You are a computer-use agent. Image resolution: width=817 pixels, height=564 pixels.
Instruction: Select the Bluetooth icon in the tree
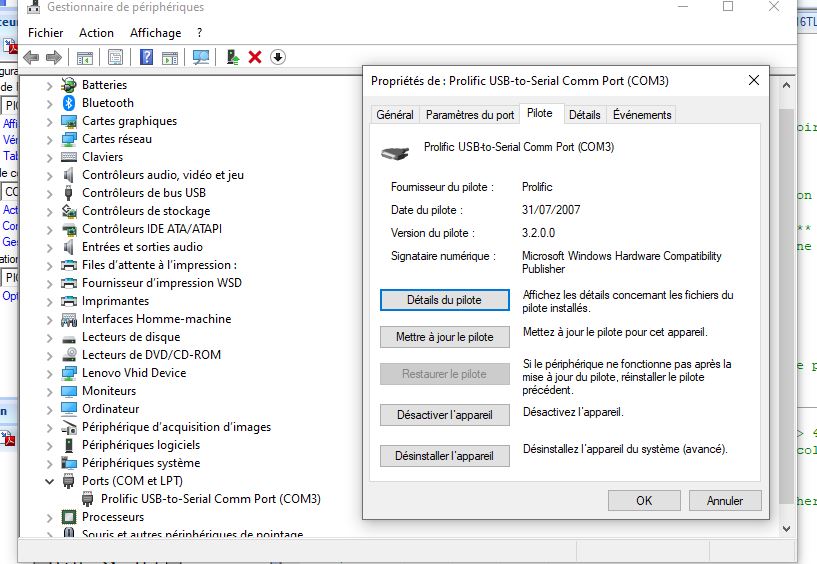[x=69, y=103]
